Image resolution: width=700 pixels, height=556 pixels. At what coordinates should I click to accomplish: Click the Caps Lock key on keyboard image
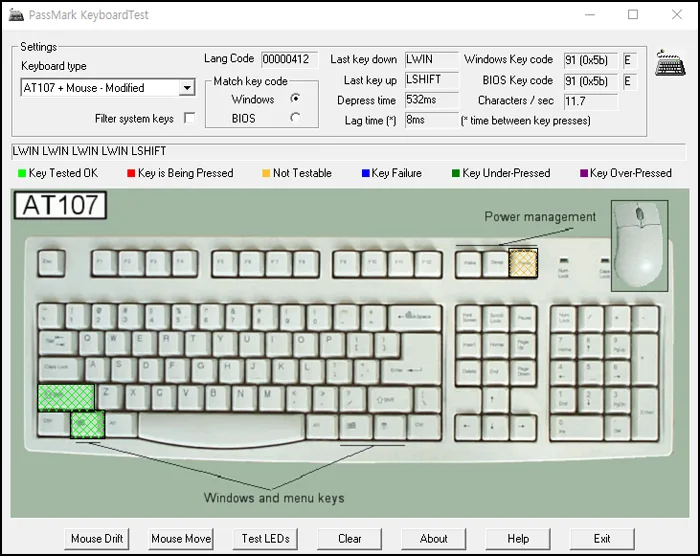[x=60, y=370]
